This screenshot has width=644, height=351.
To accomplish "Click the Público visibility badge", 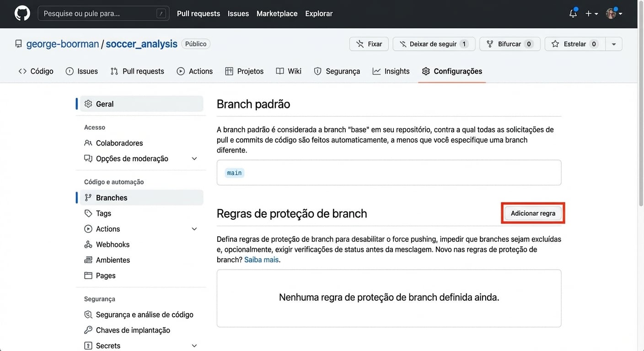I will click(x=196, y=44).
